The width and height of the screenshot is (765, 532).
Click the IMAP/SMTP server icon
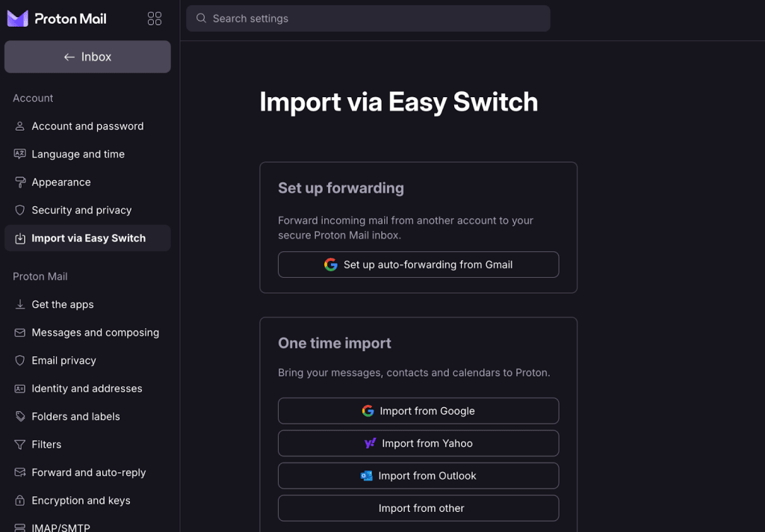click(19, 528)
